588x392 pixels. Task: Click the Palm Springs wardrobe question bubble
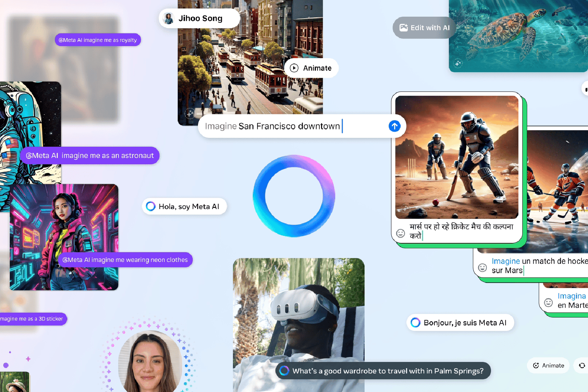point(383,371)
